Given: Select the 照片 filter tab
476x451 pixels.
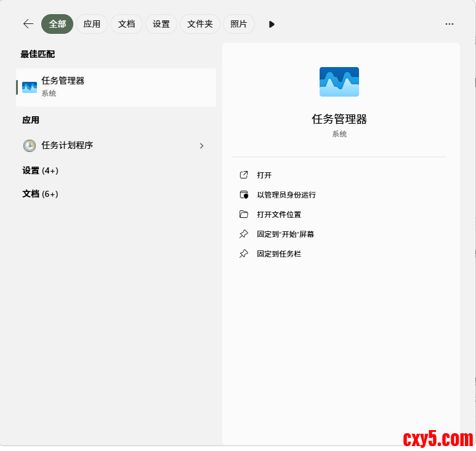Looking at the screenshot, I should pyautogui.click(x=238, y=24).
